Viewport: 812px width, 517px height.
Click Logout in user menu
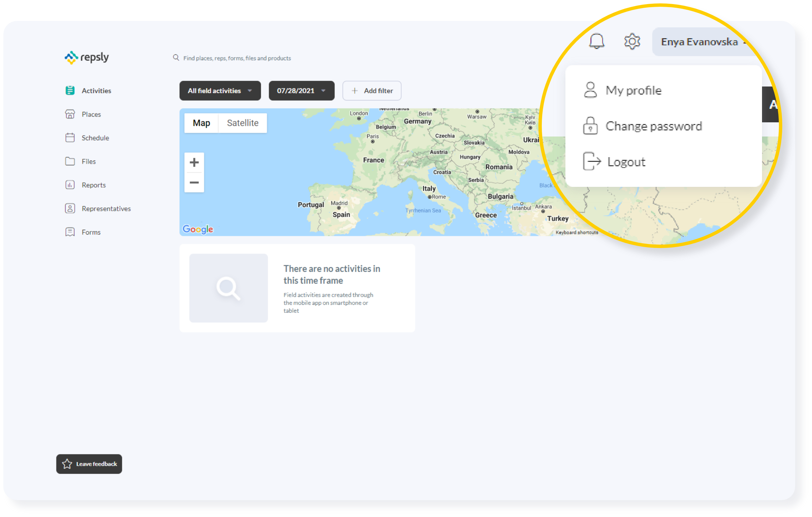(626, 162)
